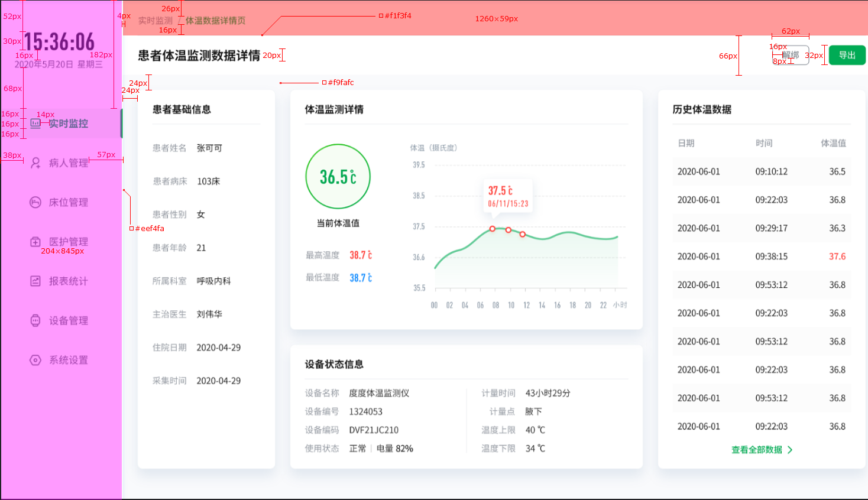868x500 pixels.
Task: Click the 病人管理 person icon
Action: (35, 163)
